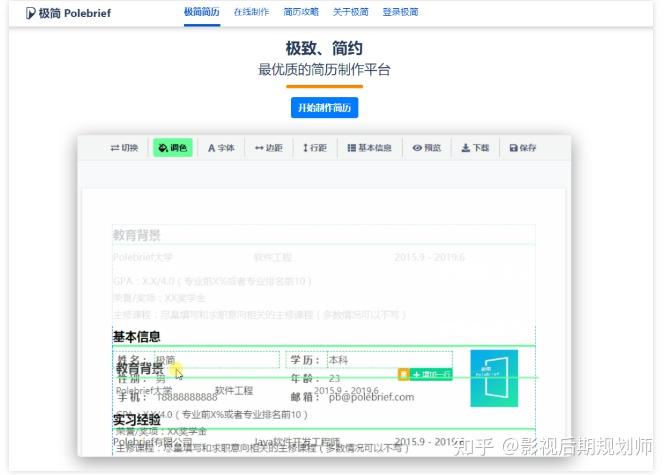
Task: Click the age value 23
Action: [334, 378]
